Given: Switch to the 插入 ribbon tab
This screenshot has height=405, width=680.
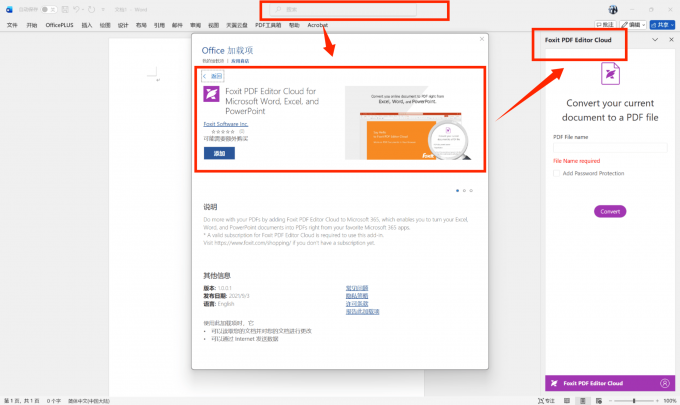Looking at the screenshot, I should coord(87,25).
